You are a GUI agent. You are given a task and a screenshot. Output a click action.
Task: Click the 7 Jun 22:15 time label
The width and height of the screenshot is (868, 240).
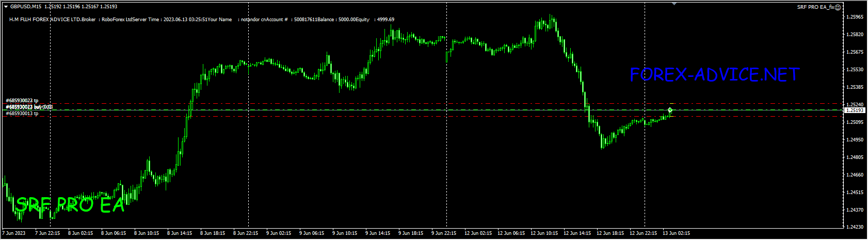[x=47, y=233]
